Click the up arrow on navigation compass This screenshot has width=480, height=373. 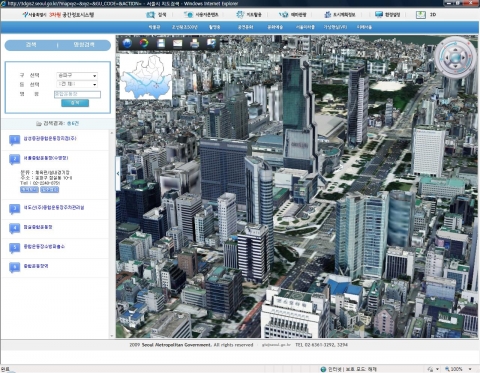point(455,49)
